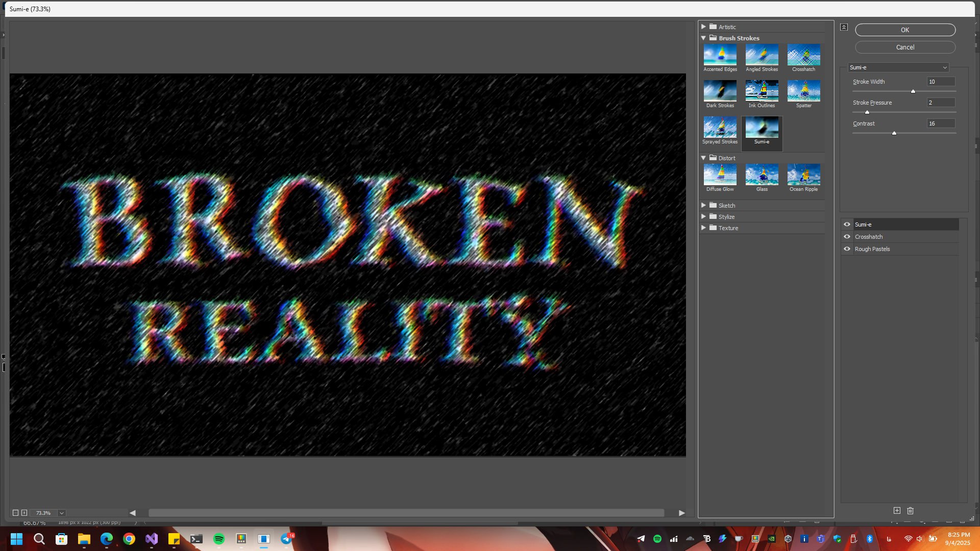Collapse the filter gallery thumbnails panel
The image size is (980, 551).
(x=844, y=27)
